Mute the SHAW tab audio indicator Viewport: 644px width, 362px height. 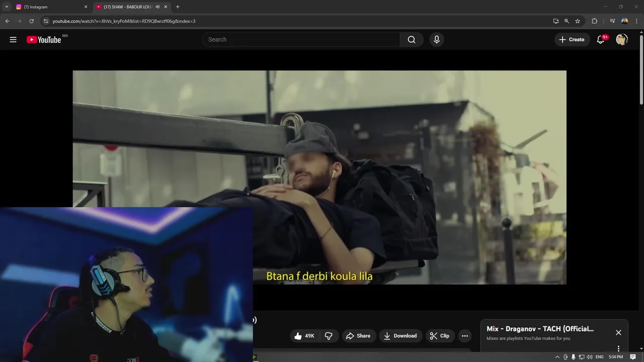click(x=157, y=7)
